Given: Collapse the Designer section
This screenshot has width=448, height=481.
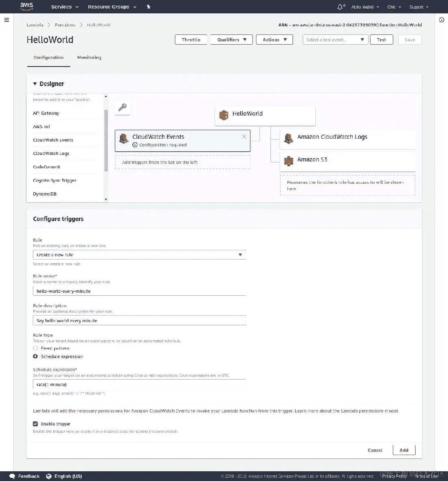Looking at the screenshot, I should 34,84.
